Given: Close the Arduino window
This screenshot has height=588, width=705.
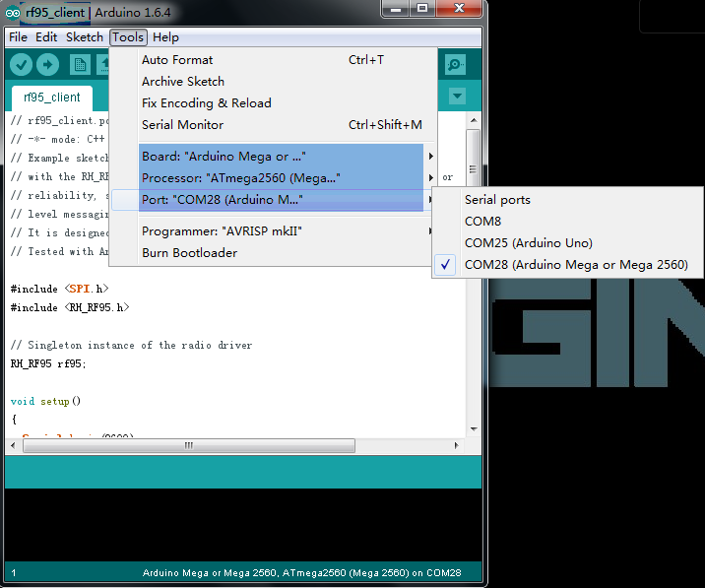Looking at the screenshot, I should [459, 9].
